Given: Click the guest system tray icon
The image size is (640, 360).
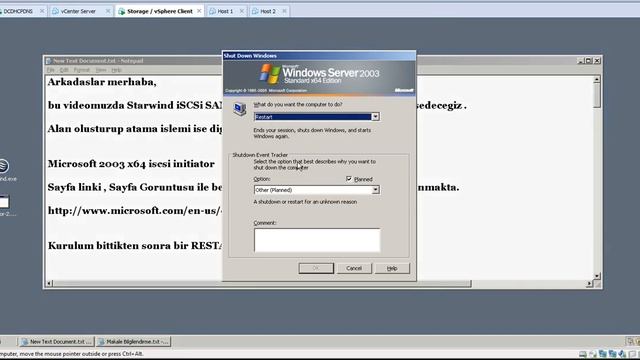Looking at the screenshot, I should click(631, 341).
